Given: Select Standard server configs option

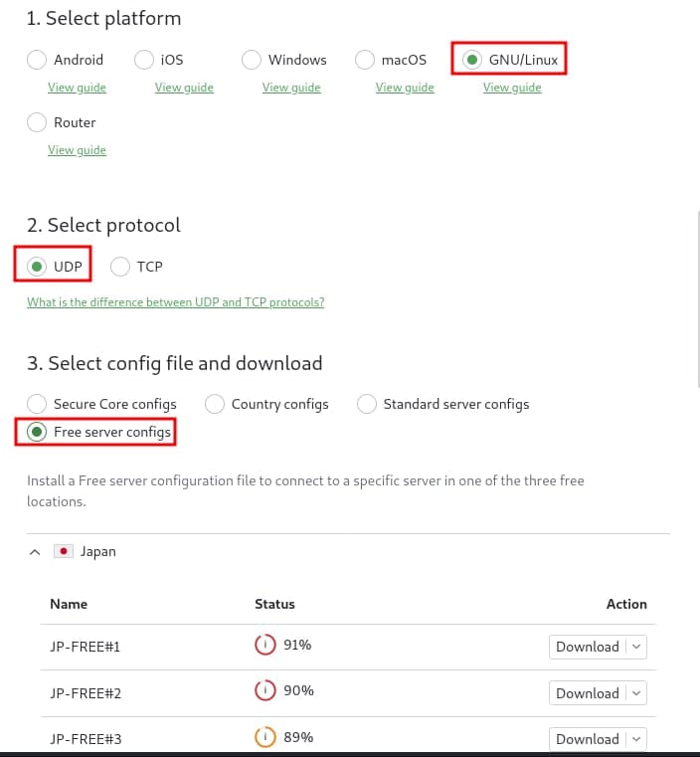Looking at the screenshot, I should pos(367,404).
